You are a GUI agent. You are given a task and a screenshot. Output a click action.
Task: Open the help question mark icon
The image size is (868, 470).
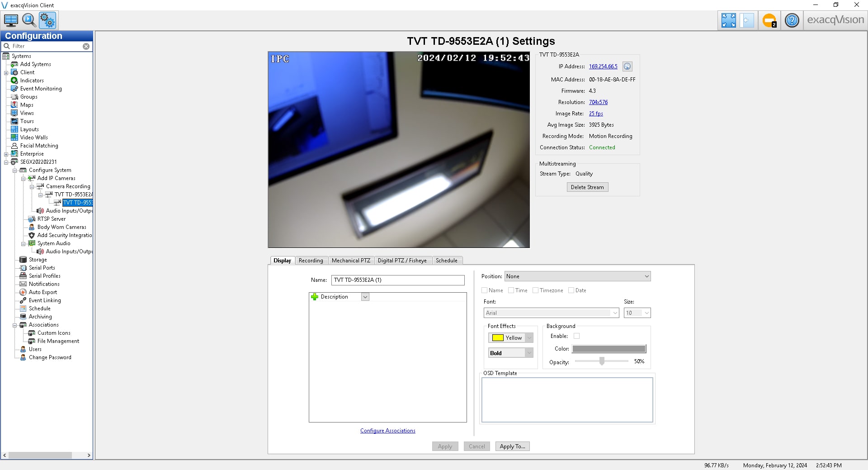click(x=792, y=20)
